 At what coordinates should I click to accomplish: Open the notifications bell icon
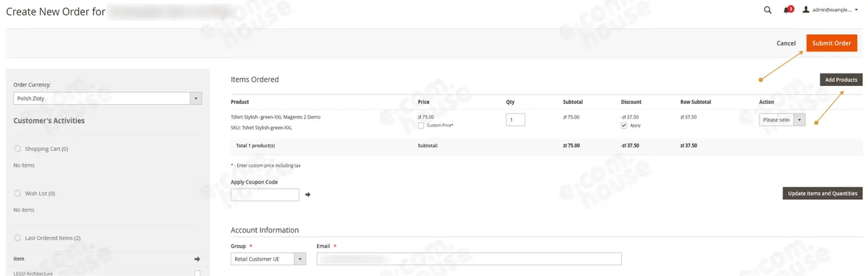(x=788, y=10)
